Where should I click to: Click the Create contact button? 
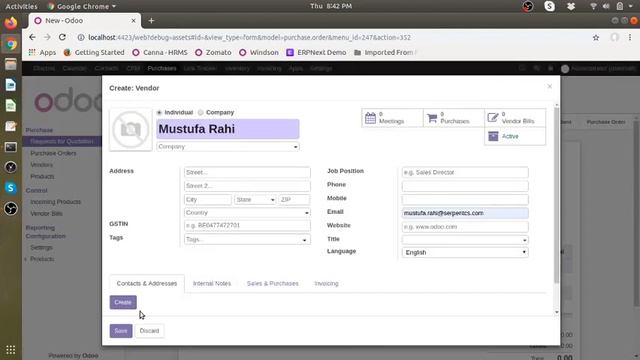point(123,302)
